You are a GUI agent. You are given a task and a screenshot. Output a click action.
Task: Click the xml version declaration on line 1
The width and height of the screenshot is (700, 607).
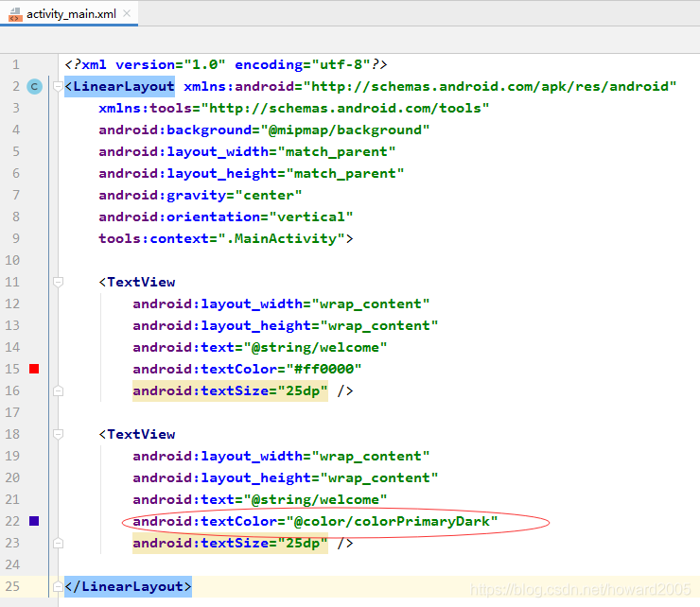pos(225,64)
